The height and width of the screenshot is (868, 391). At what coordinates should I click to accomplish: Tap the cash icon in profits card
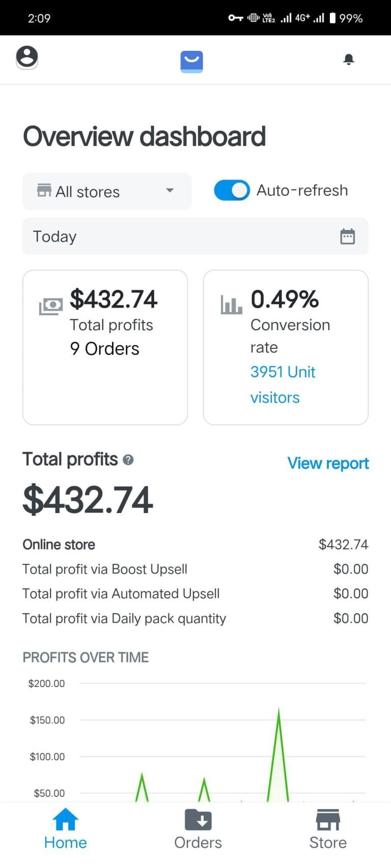tap(51, 306)
